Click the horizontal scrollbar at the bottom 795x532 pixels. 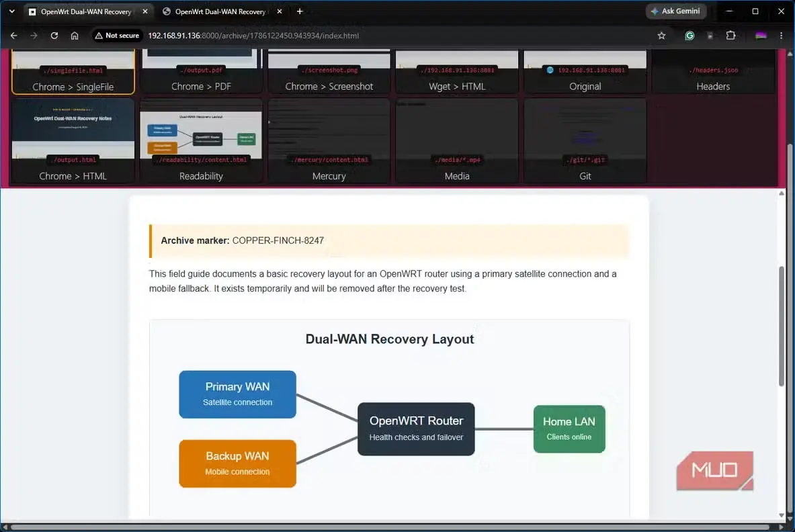389,527
